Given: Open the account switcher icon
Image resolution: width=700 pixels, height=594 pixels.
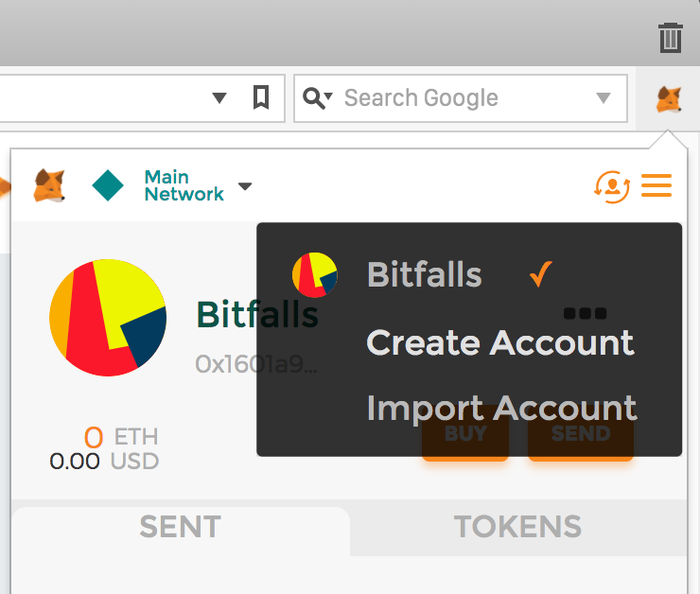Looking at the screenshot, I should point(612,185).
